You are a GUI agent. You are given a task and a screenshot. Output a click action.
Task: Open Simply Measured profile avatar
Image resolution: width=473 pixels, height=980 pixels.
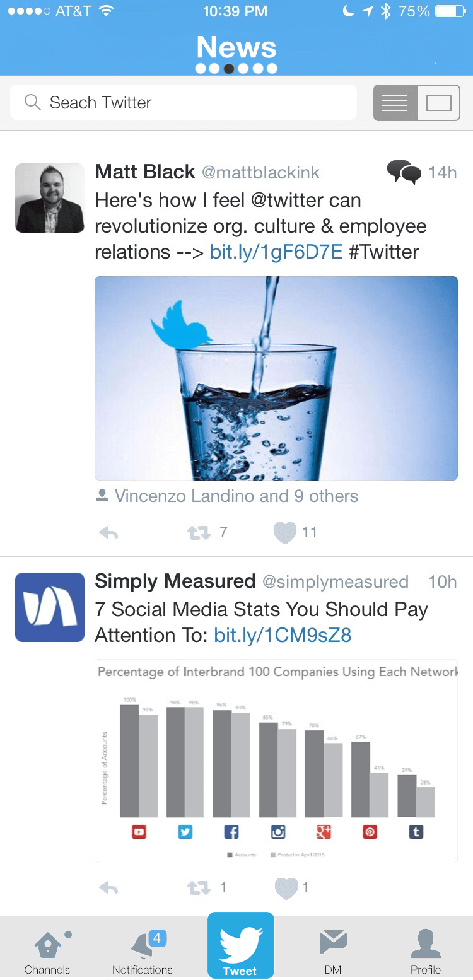(50, 607)
